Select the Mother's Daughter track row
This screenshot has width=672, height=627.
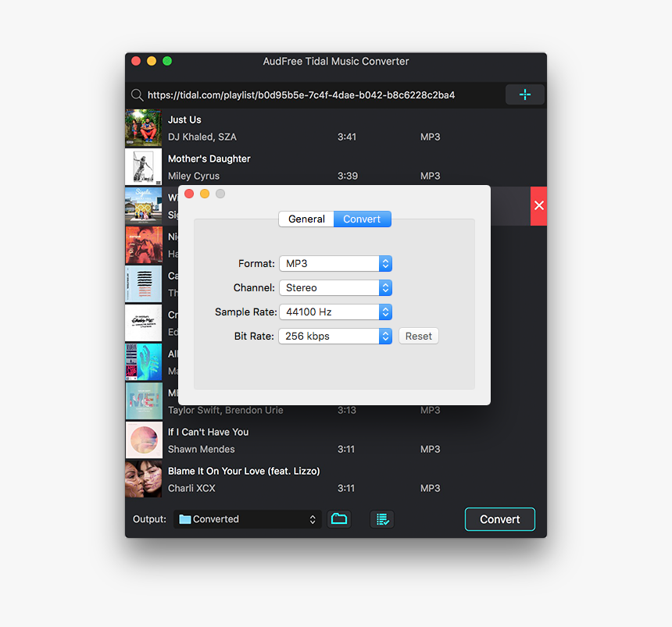pyautogui.click(x=273, y=166)
